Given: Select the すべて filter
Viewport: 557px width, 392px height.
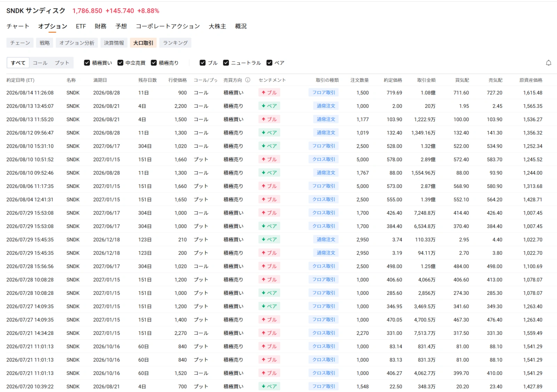Looking at the screenshot, I should coord(18,63).
